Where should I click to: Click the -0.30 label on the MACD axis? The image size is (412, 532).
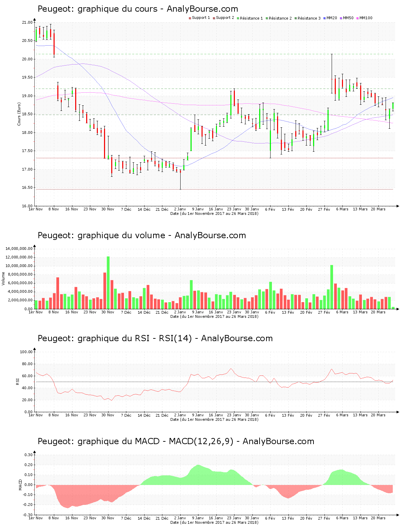coord(28,515)
